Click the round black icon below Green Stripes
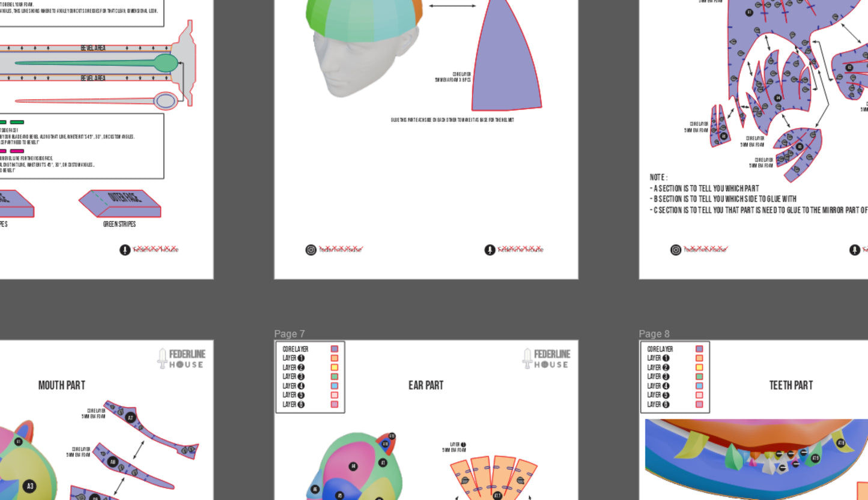The image size is (868, 500). tap(125, 250)
